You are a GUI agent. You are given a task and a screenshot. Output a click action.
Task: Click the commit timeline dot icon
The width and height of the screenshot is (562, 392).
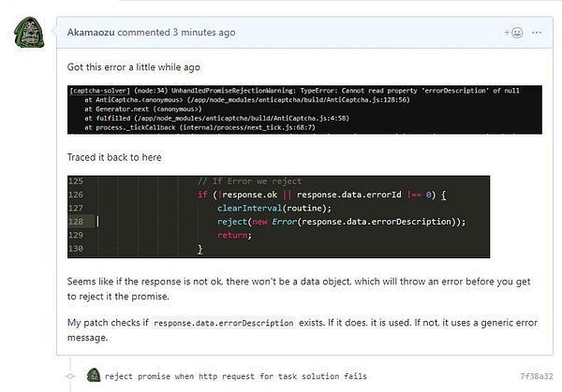70,376
